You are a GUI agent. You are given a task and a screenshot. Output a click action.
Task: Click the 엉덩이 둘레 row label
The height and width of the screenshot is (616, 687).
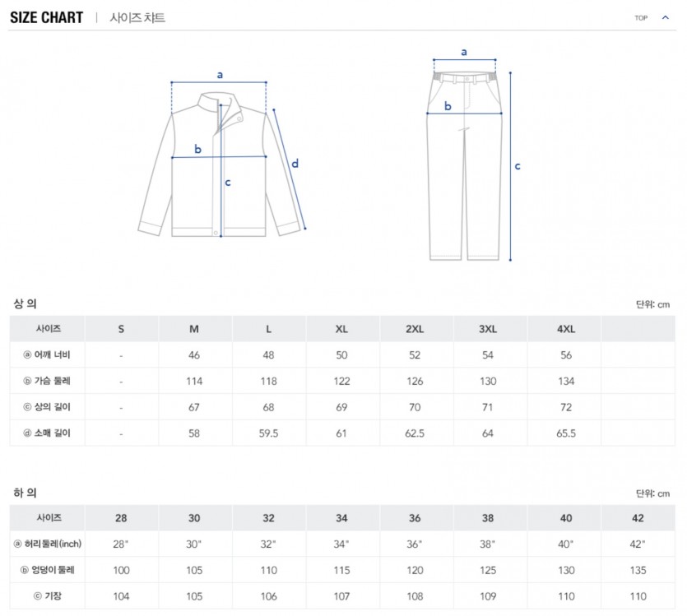[x=48, y=570]
